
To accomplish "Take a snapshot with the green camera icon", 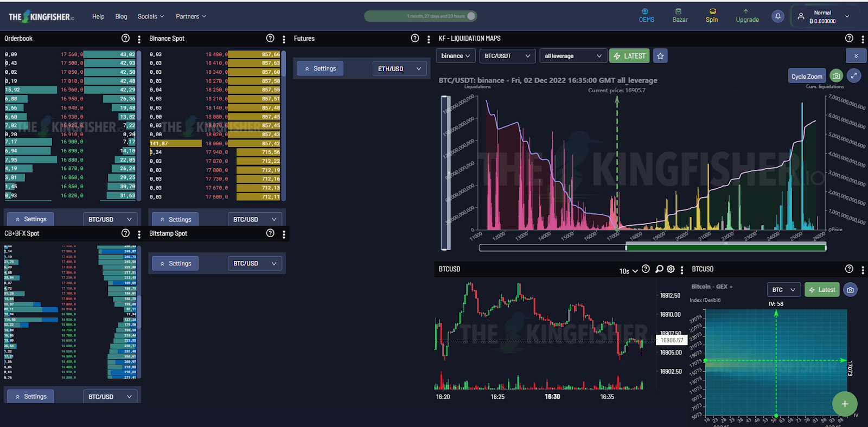I will (837, 76).
